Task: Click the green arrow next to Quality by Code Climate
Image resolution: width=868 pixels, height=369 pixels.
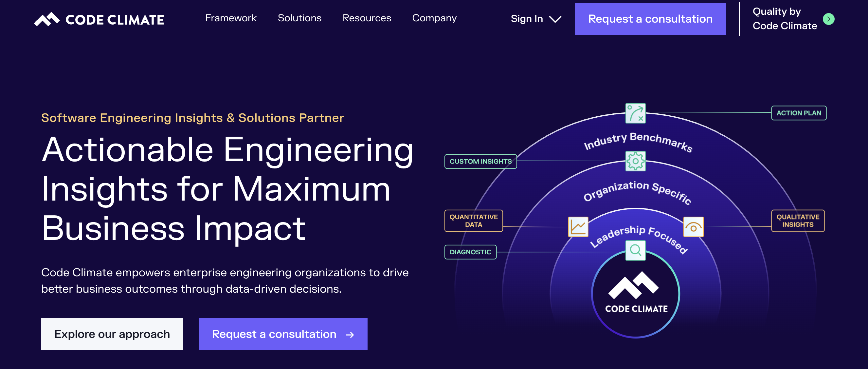Action: click(x=829, y=19)
